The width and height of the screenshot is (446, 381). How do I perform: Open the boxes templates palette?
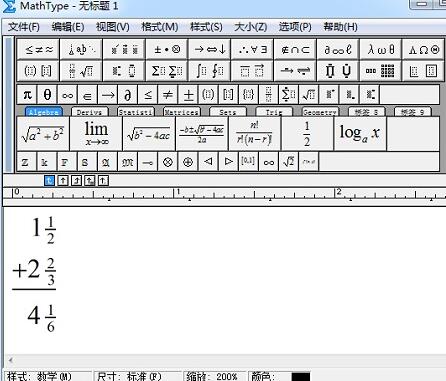pos(424,71)
